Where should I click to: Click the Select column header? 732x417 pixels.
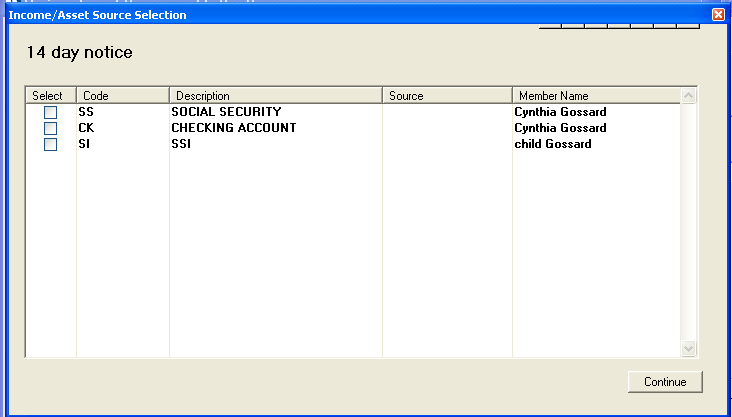50,96
